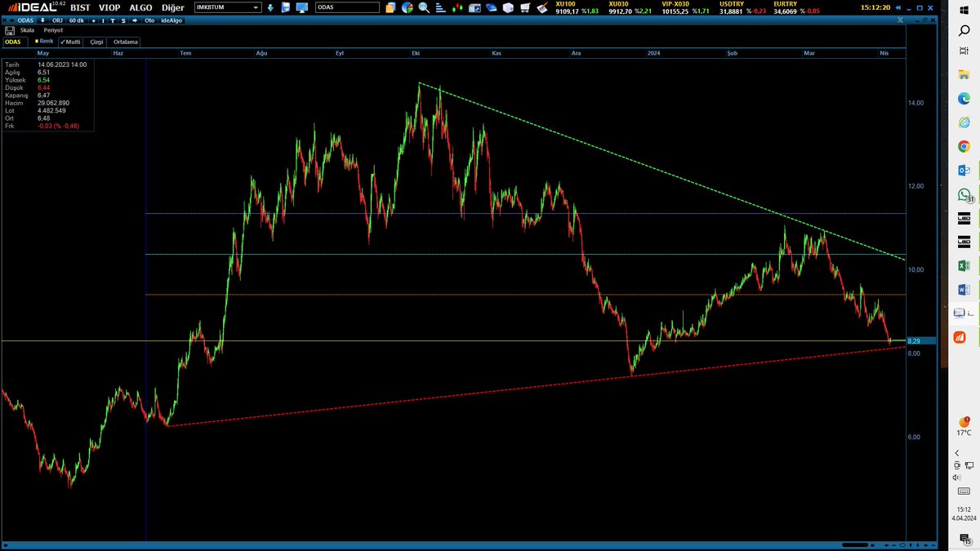Click the ODAS symbol button in chart toolbar
Screen dimensions: 980x551
click(25, 20)
